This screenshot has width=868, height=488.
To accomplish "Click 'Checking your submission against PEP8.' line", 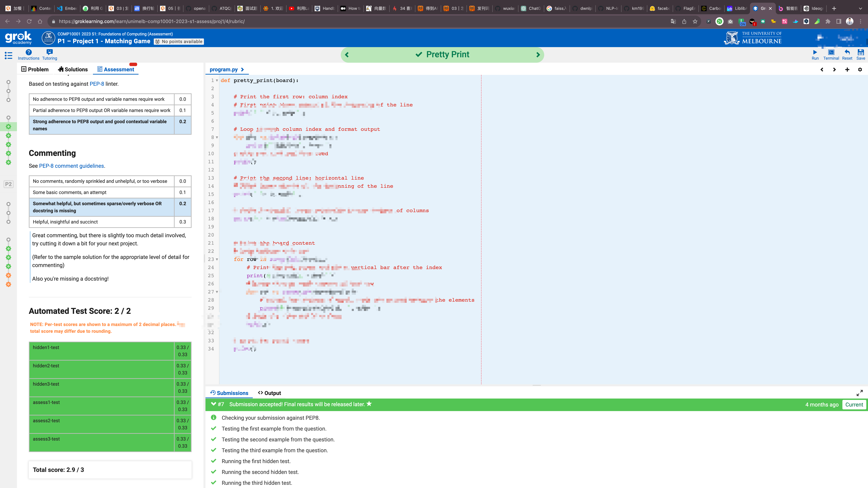I will 271,418.
